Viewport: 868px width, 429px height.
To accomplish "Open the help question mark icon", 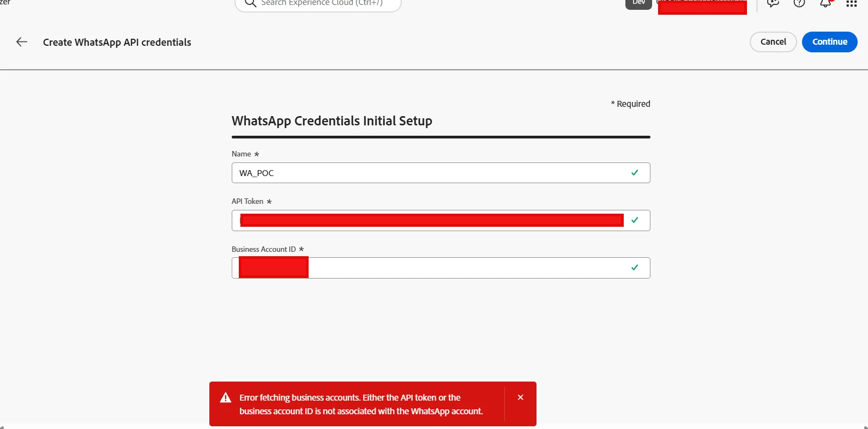I will coord(799,3).
